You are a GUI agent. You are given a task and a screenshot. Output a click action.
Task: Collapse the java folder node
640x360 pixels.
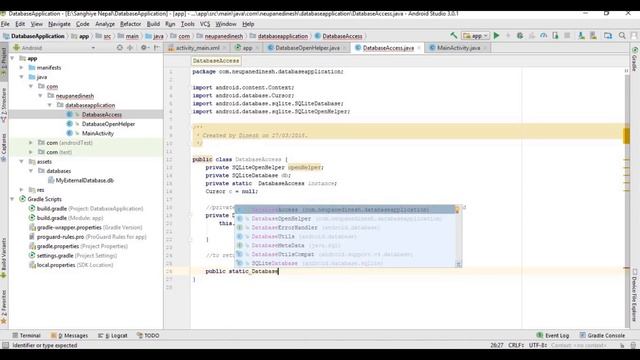(x=22, y=77)
